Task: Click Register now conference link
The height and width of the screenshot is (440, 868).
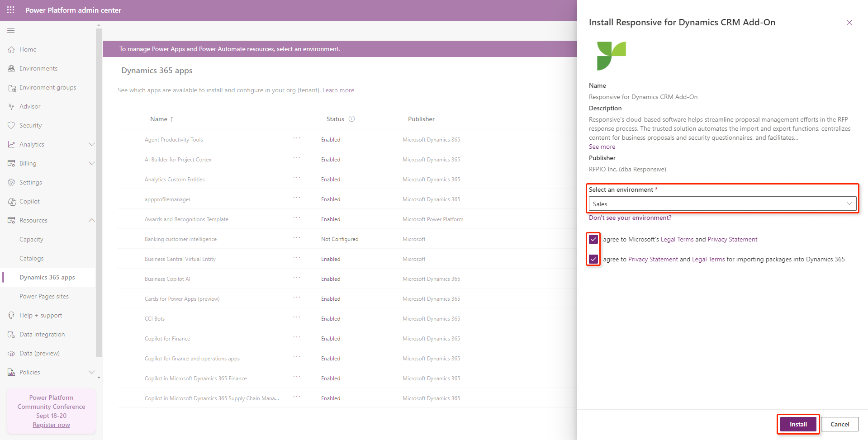Action: 52,425
